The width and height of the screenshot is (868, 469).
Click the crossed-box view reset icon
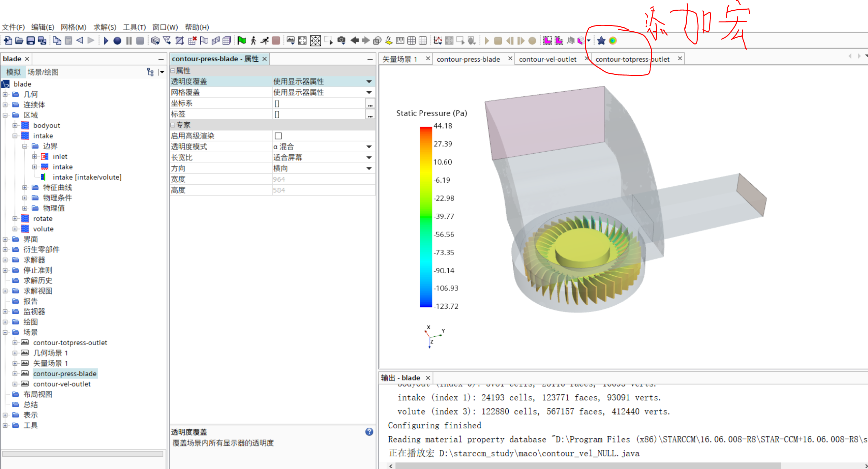(315, 41)
